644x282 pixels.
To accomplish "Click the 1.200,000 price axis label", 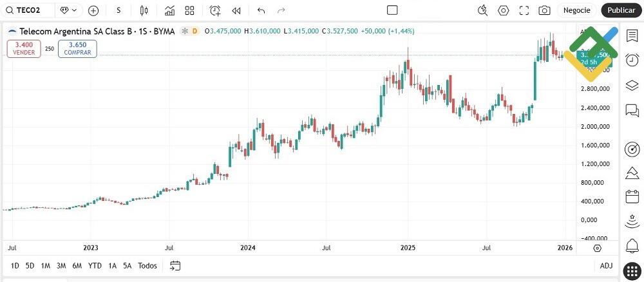I will click(594, 164).
